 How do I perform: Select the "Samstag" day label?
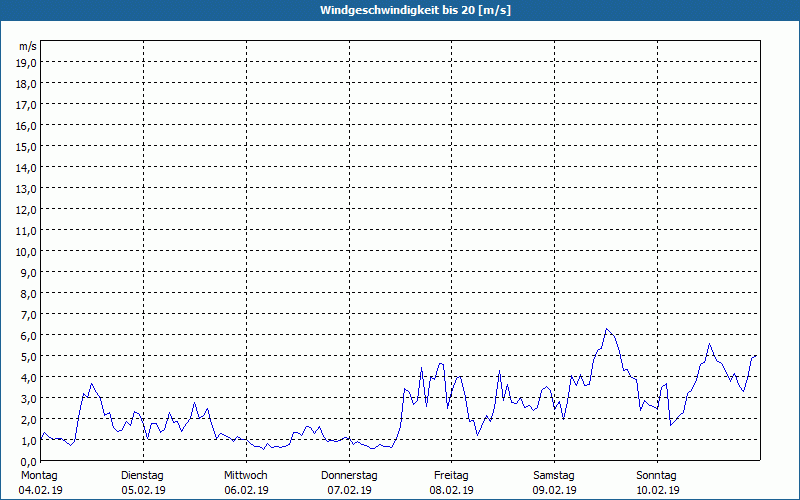554,476
